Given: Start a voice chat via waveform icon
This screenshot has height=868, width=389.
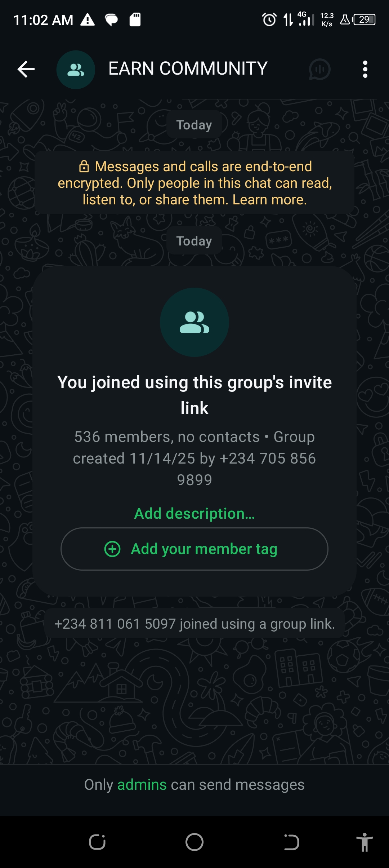Looking at the screenshot, I should click(x=319, y=69).
